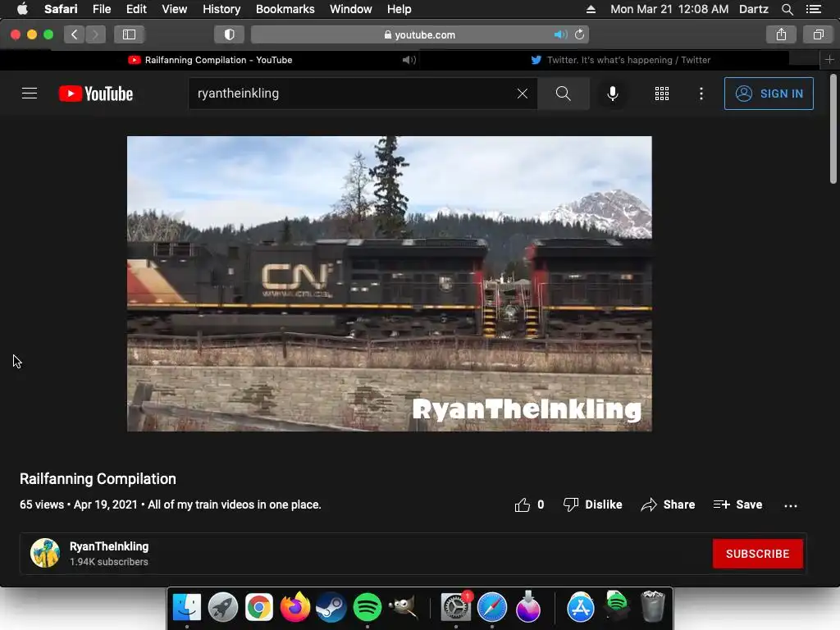Go to the YouTube home logo

click(x=96, y=94)
